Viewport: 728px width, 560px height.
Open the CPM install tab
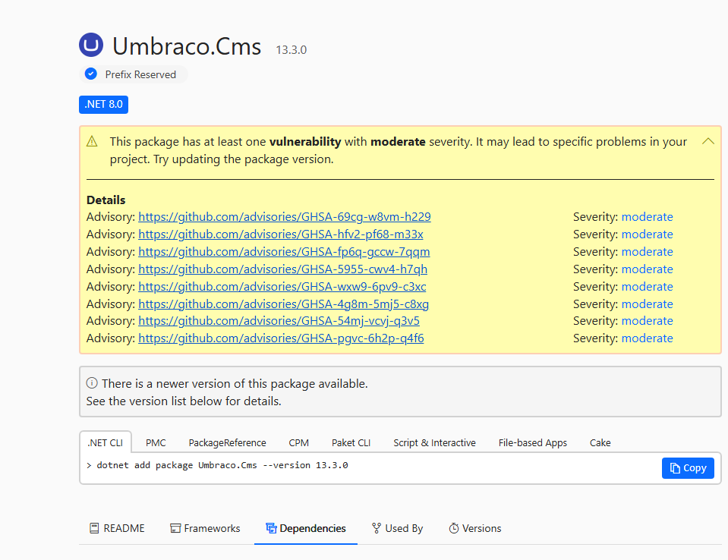(298, 442)
